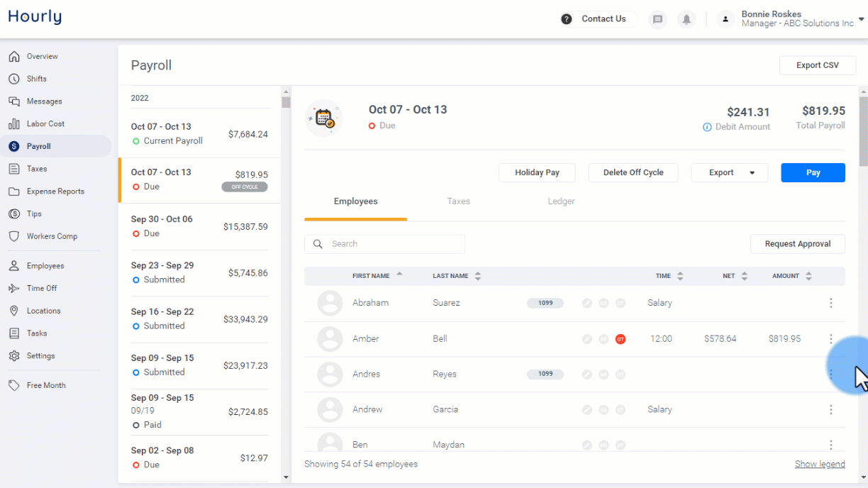This screenshot has width=868, height=488.
Task: Click the Request Approval button
Action: tap(798, 244)
